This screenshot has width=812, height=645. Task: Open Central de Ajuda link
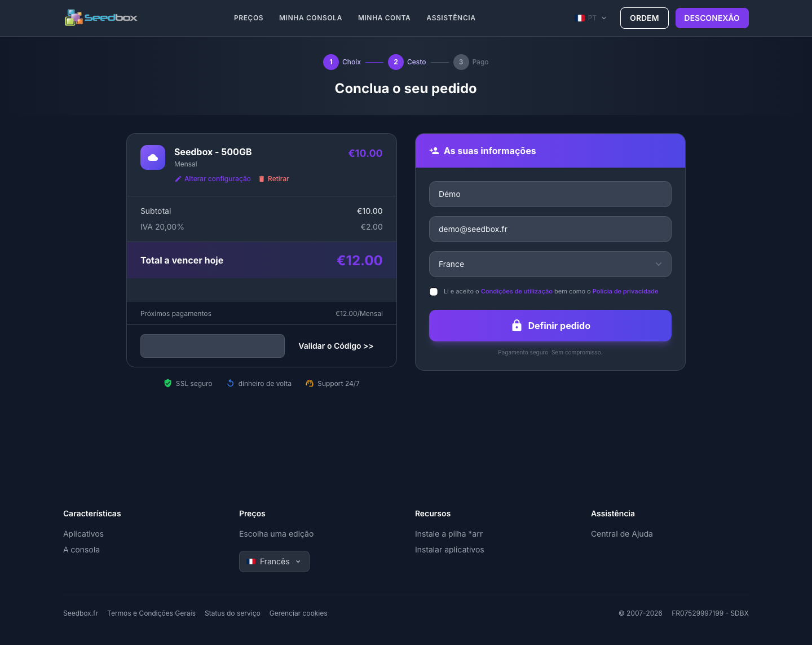(622, 534)
